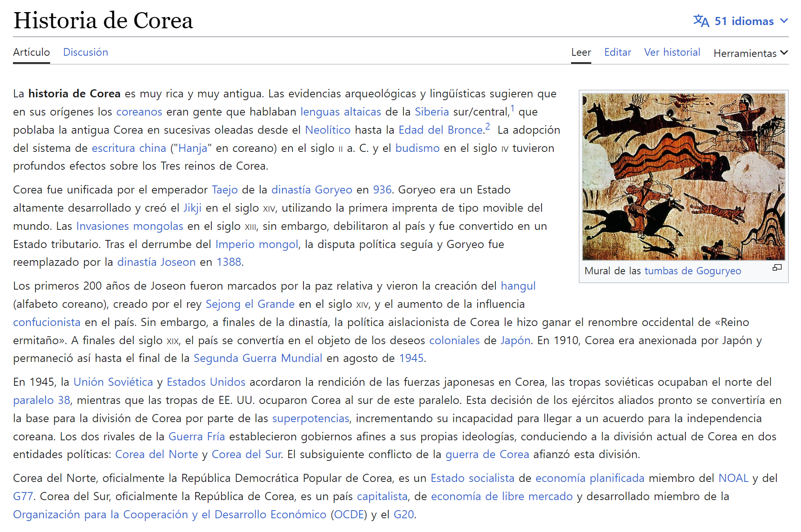Click footnote reference 2 after Edad del Bronce

[488, 126]
